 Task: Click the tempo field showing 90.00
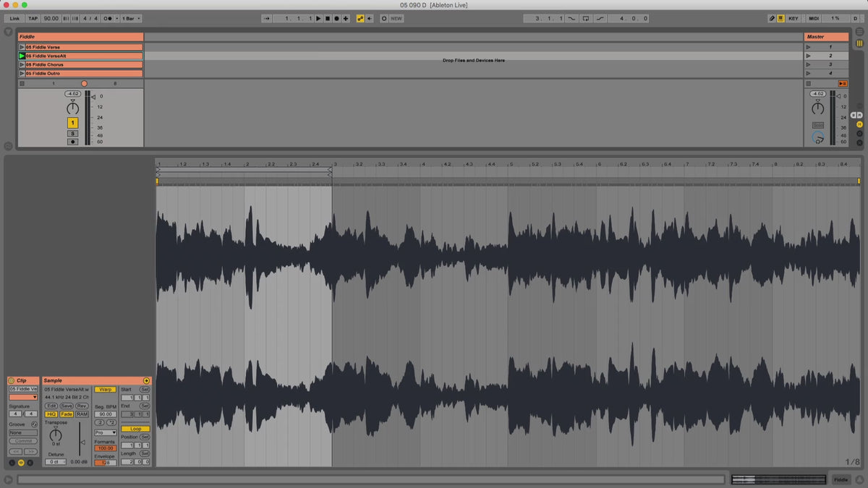click(x=51, y=18)
